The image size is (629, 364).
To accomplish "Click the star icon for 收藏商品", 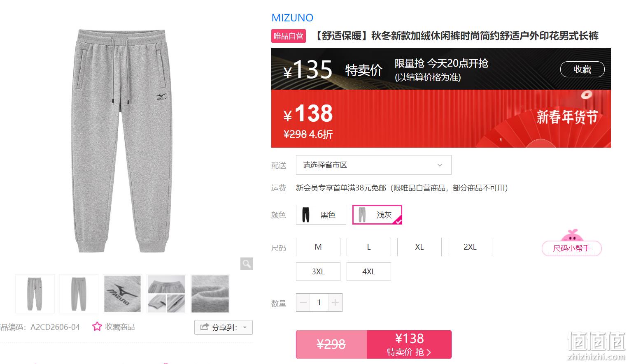I will tap(97, 327).
